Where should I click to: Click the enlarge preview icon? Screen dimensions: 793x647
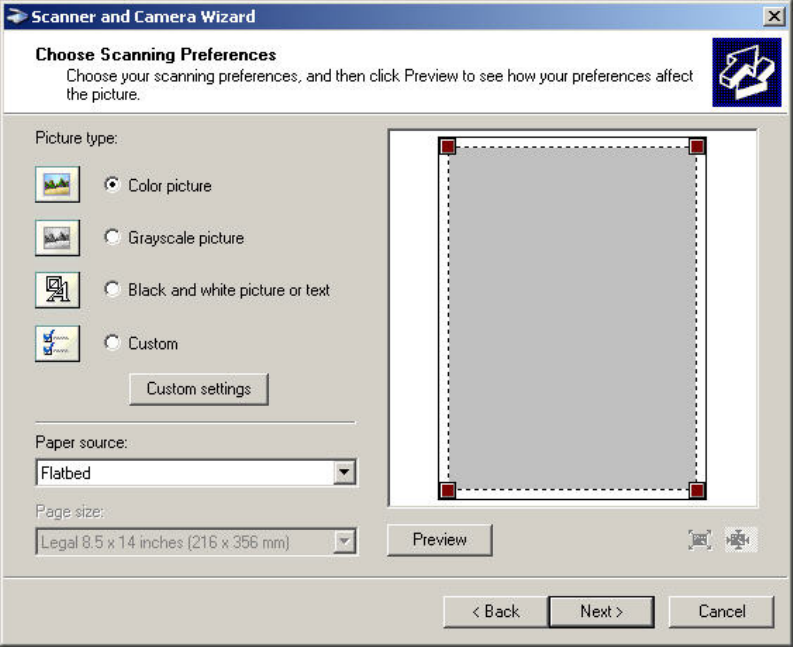[699, 540]
